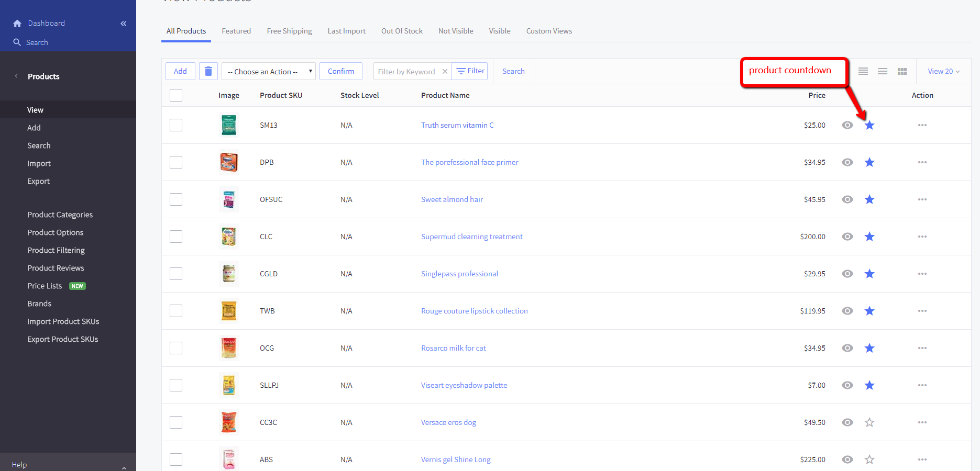Screen dimensions: 980x471
Task: Switch to the Featured tab
Action: click(236, 31)
